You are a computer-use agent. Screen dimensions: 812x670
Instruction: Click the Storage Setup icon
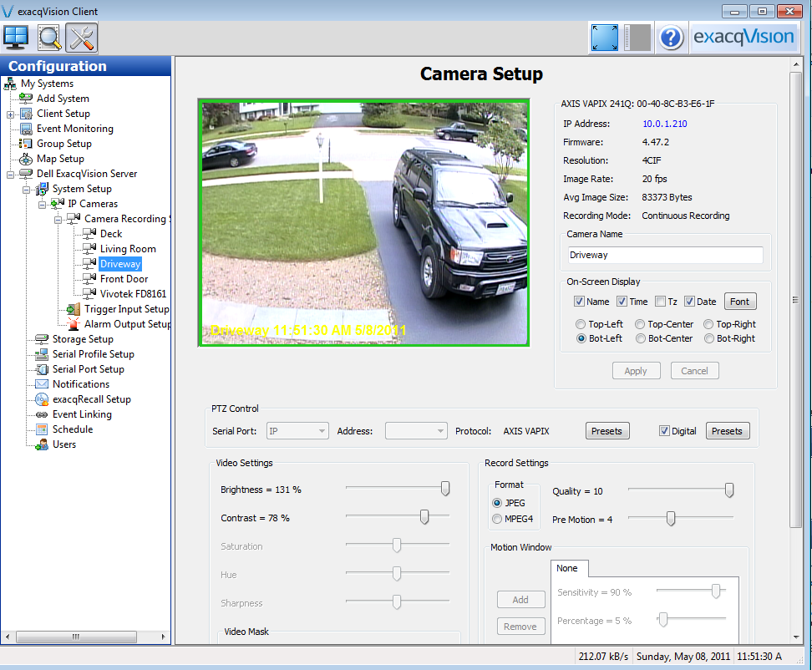(42, 339)
